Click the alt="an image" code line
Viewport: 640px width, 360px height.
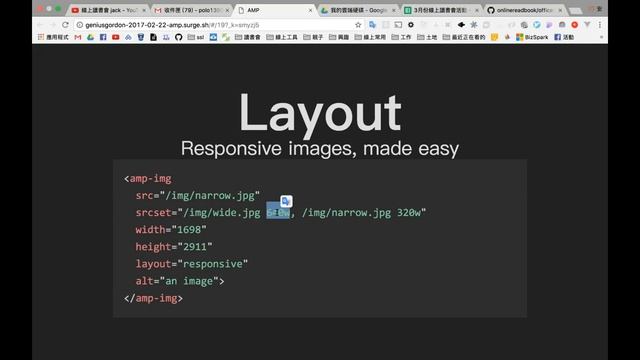[180, 281]
